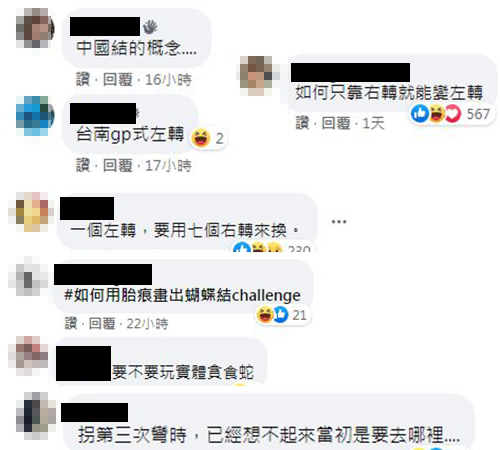The image size is (500, 450).
Task: Click the laughing emoji reaction showing 2
Action: [208, 138]
